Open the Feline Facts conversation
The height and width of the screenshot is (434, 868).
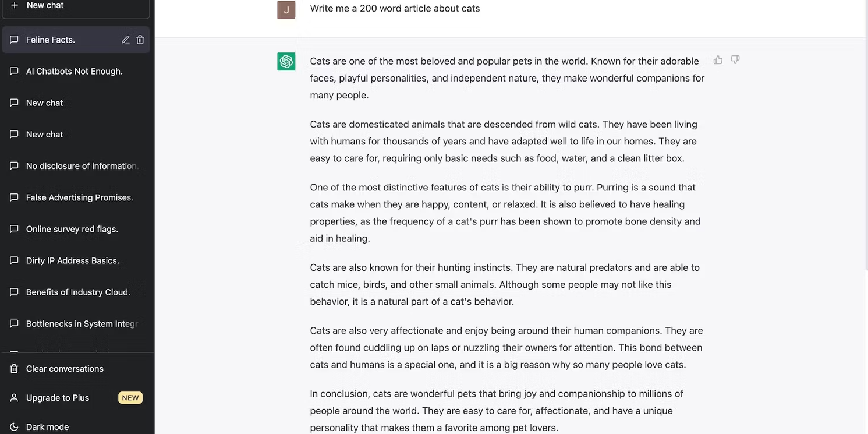click(76, 40)
